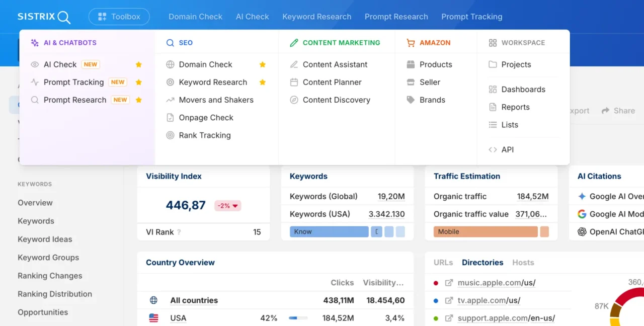Go to Keyword Research in top navigation
The width and height of the screenshot is (644, 326).
(317, 17)
